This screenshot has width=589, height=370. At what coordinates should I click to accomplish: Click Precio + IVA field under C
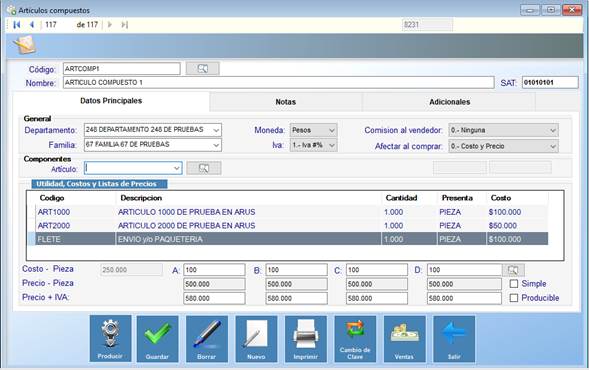[377, 298]
